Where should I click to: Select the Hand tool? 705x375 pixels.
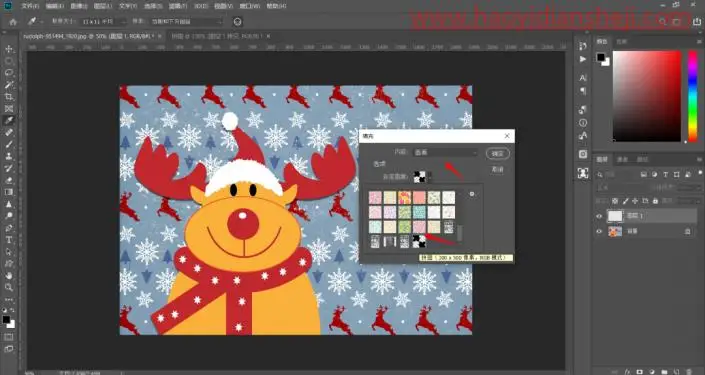coord(9,276)
